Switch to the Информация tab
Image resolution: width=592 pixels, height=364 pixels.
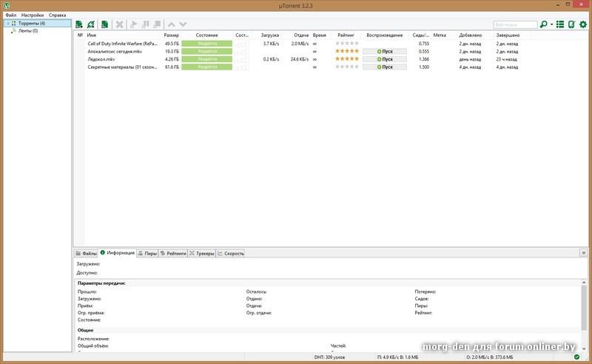coord(117,252)
